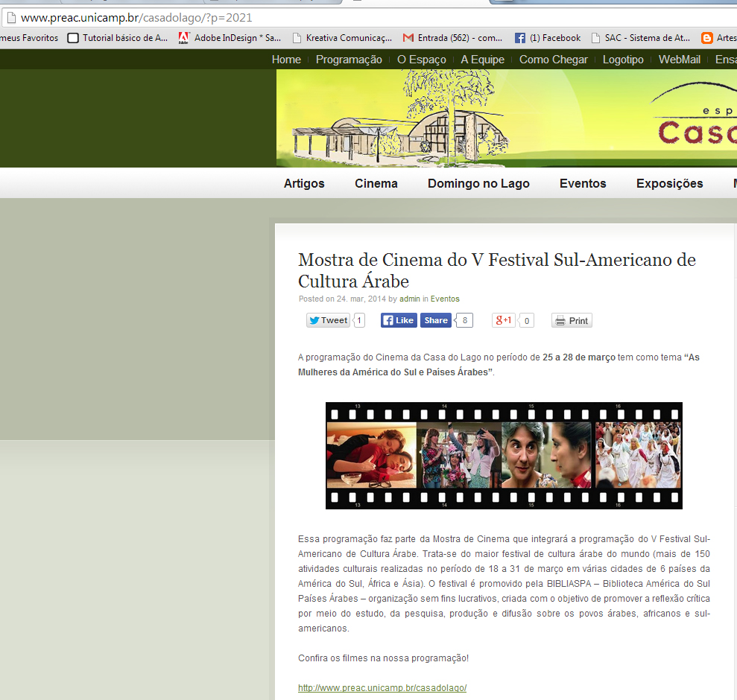Click the text 'Posted on 24. mar, 2014'
The width and height of the screenshot is (737, 700).
[x=342, y=299]
